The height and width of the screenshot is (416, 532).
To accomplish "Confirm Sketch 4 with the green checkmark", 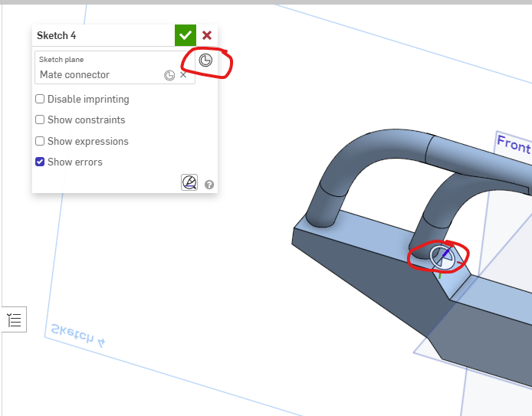I will [186, 35].
